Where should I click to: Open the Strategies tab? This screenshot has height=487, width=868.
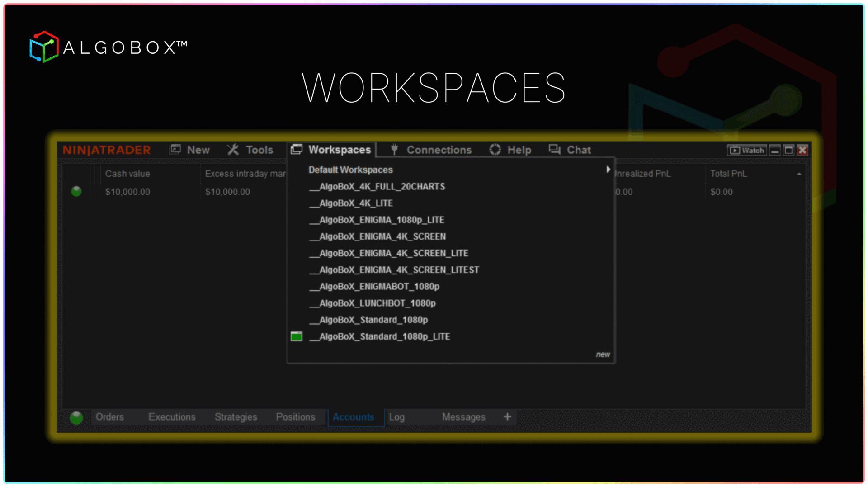[x=236, y=417]
